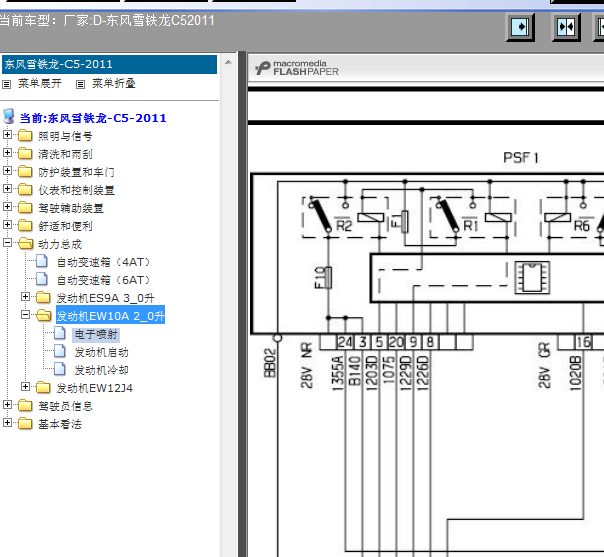Click the document icon for 发动机启动
This screenshot has width=604, height=557.
tap(60, 351)
